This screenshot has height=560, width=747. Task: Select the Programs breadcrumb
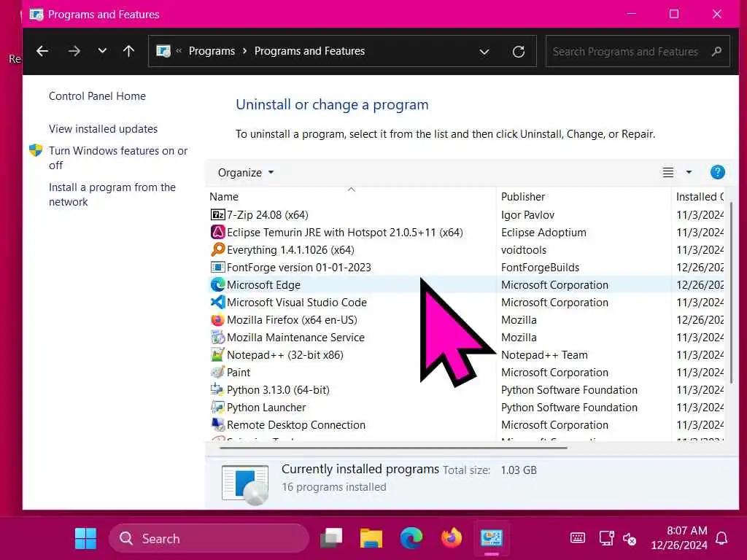(x=212, y=51)
